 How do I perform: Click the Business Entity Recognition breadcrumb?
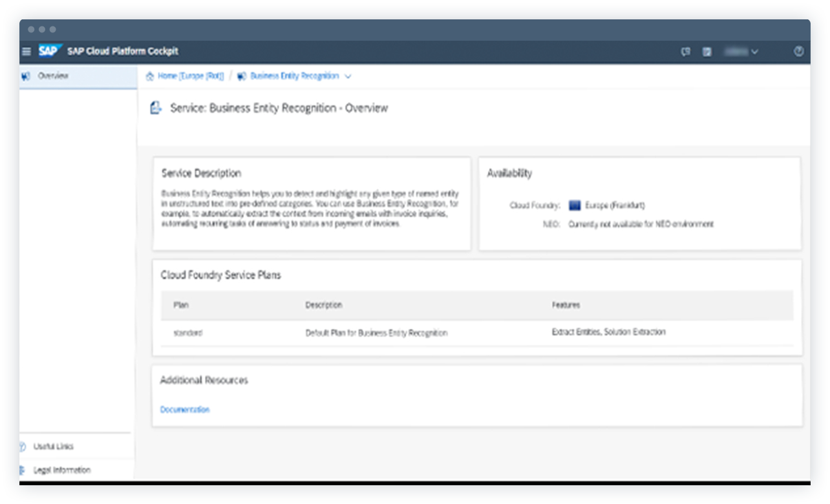tap(294, 76)
